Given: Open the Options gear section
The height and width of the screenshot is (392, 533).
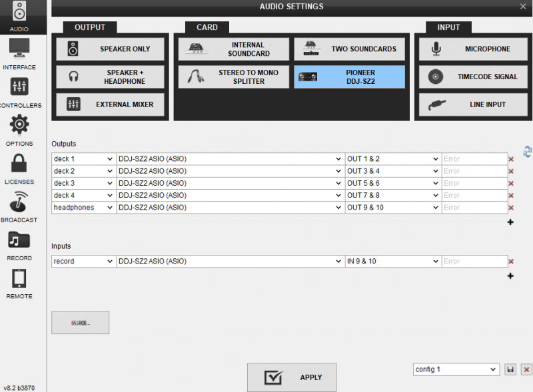Looking at the screenshot, I should tap(19, 130).
